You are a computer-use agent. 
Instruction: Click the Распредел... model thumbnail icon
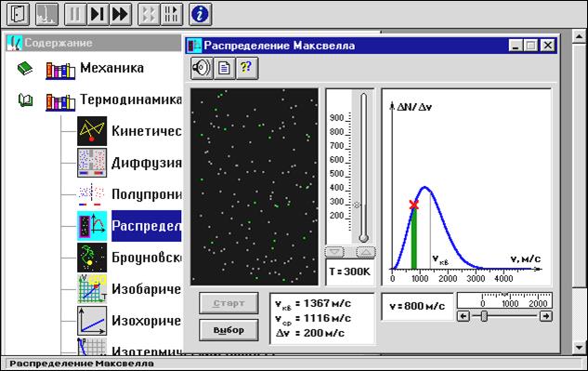92,226
